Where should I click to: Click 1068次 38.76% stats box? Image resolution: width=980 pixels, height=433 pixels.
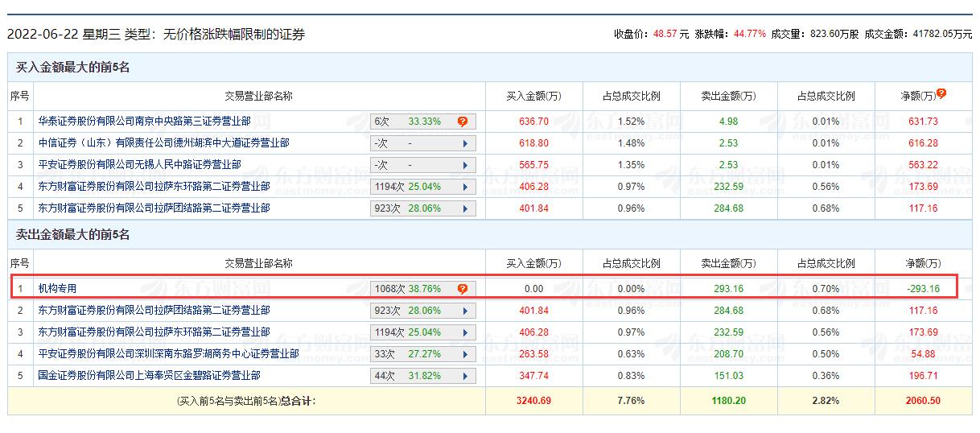click(x=423, y=288)
